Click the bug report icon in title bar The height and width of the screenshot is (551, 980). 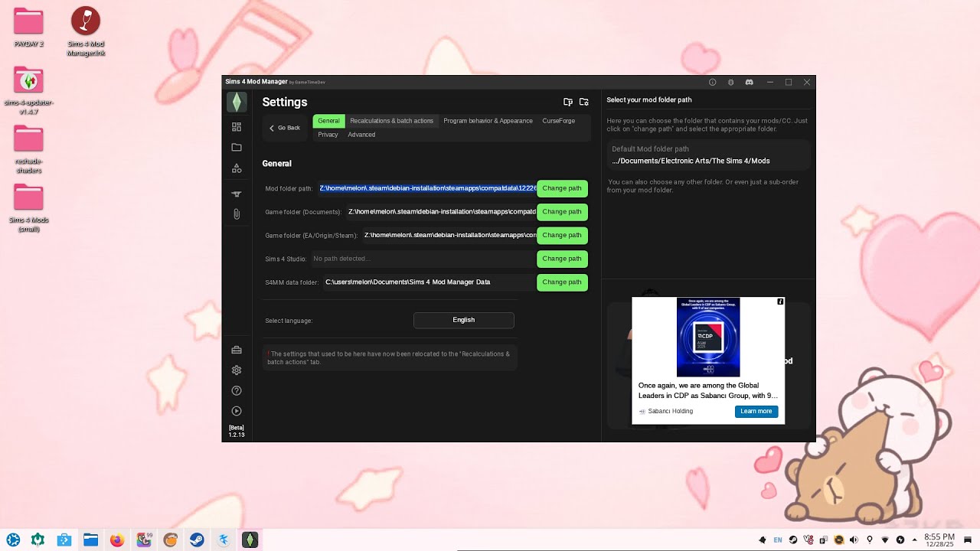click(x=730, y=82)
